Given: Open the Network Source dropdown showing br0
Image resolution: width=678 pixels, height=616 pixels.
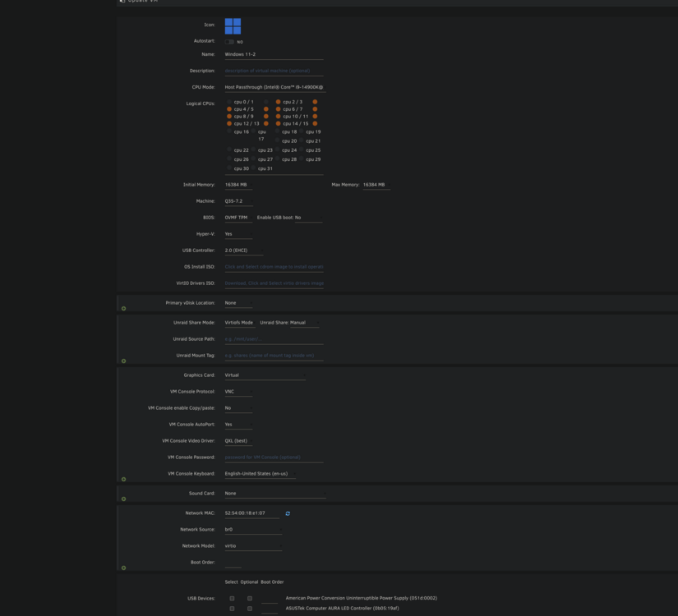Looking at the screenshot, I should (x=253, y=530).
